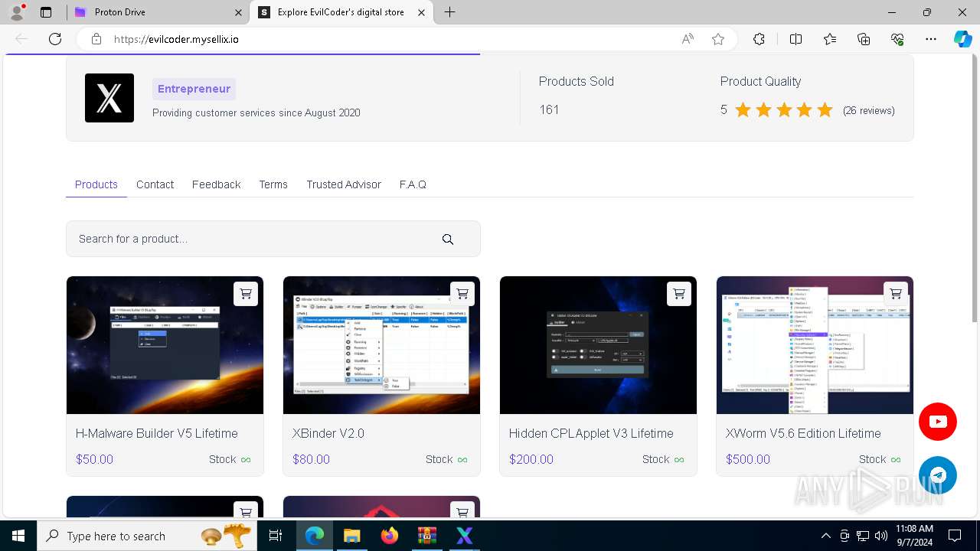Open the Windows Start menu
The height and width of the screenshot is (551, 980).
pos(18,536)
